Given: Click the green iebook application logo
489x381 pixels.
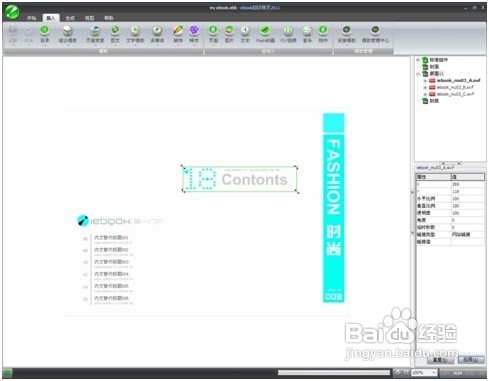Looking at the screenshot, I should click(12, 12).
